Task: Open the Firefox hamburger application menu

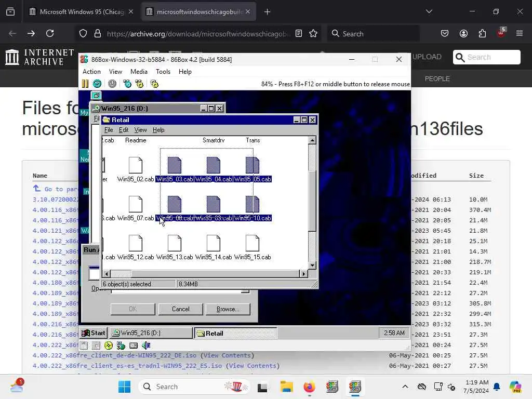Action: [x=520, y=34]
